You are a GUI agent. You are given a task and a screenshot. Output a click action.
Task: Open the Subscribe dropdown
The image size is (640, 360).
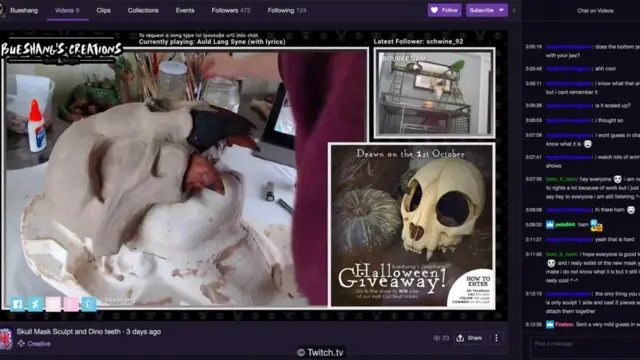[x=487, y=10]
